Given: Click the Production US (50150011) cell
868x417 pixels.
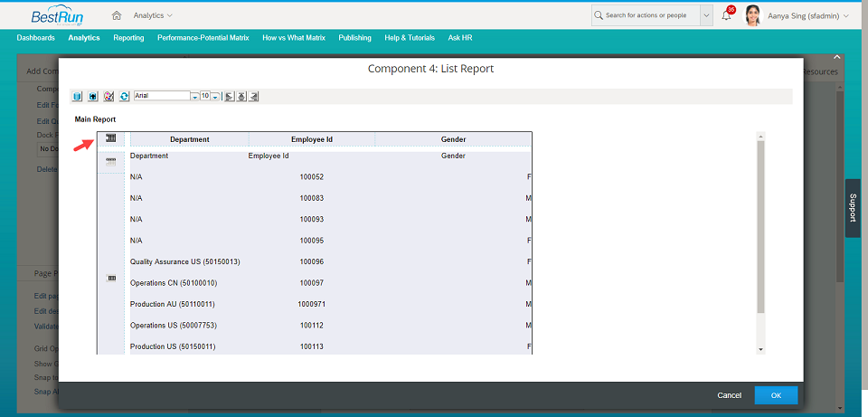Looking at the screenshot, I should pyautogui.click(x=173, y=346).
